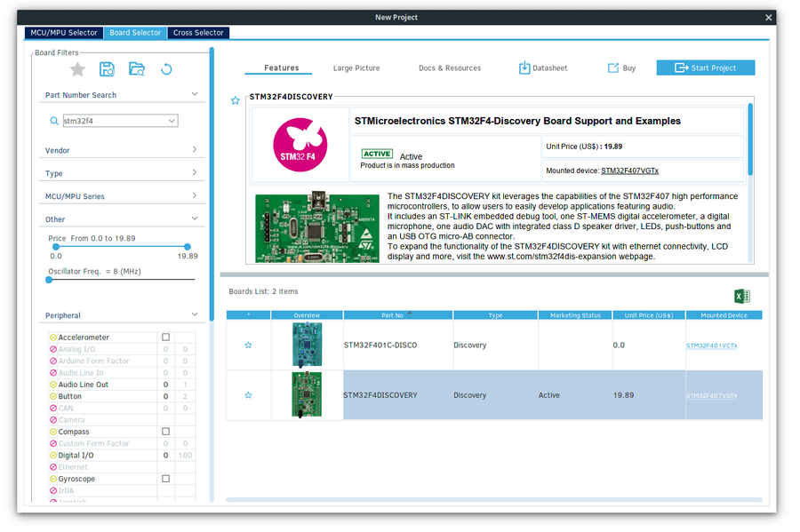Open the load saved search icon
The image size is (800, 532).
tap(137, 68)
